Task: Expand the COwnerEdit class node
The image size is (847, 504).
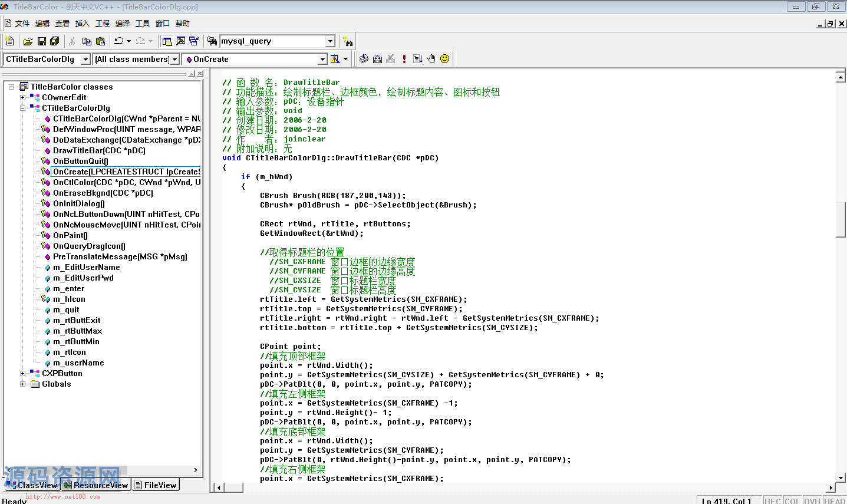Action: pyautogui.click(x=23, y=98)
